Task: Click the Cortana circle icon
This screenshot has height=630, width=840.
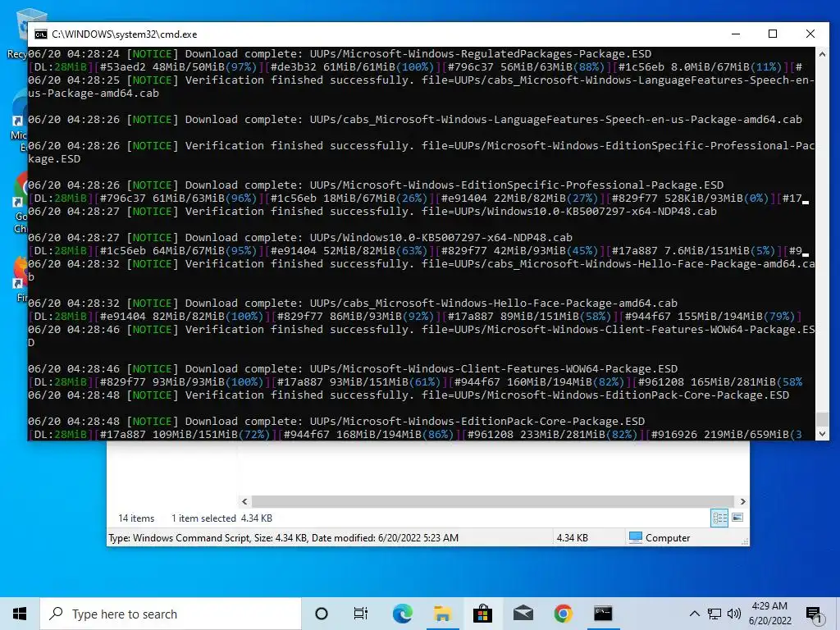Action: pyautogui.click(x=322, y=614)
